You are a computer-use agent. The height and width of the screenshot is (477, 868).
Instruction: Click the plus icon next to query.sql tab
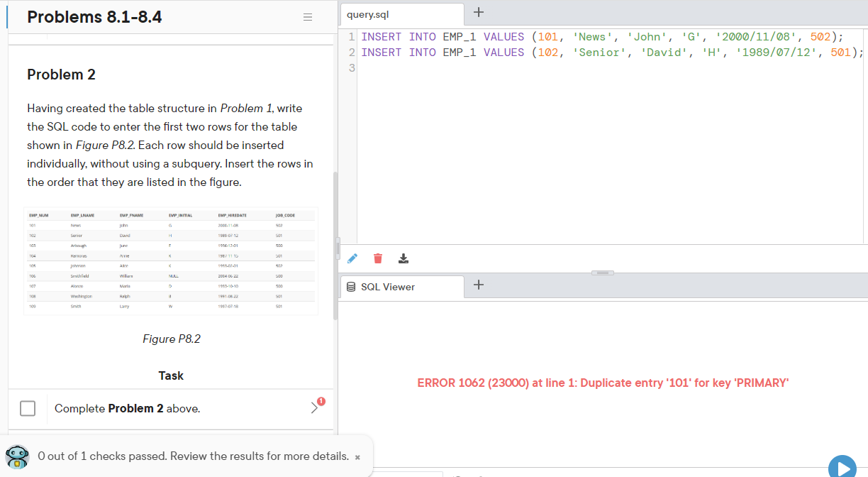tap(479, 12)
